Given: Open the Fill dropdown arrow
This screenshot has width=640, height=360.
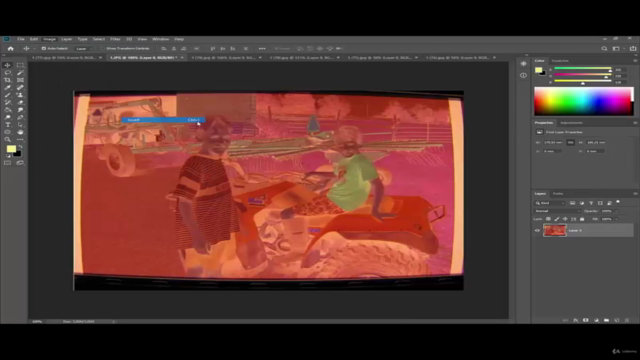Looking at the screenshot, I should pyautogui.click(x=617, y=219).
